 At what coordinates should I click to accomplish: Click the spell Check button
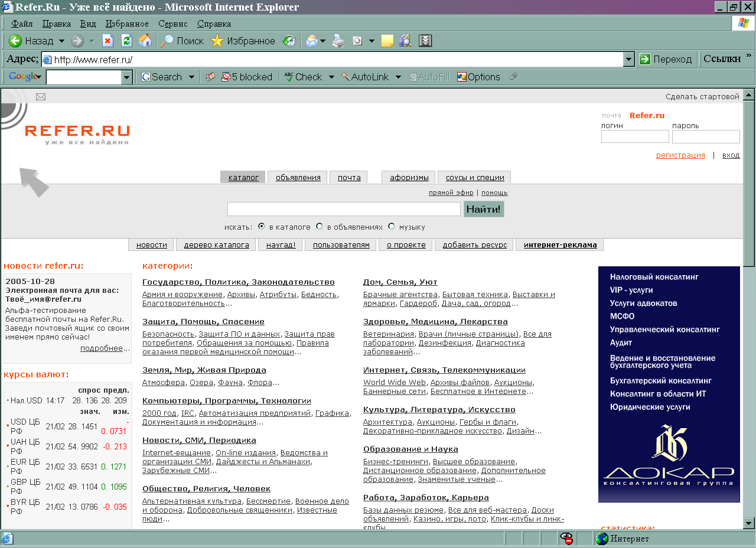[304, 77]
